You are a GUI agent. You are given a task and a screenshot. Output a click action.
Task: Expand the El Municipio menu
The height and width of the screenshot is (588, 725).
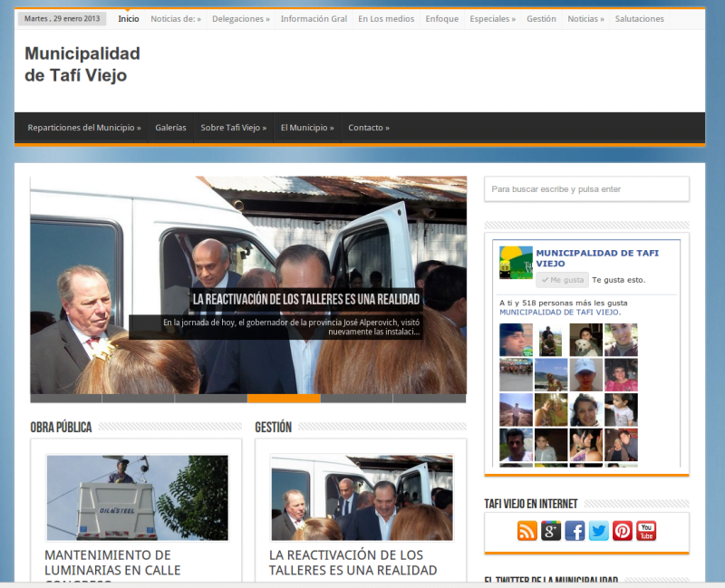pos(307,128)
